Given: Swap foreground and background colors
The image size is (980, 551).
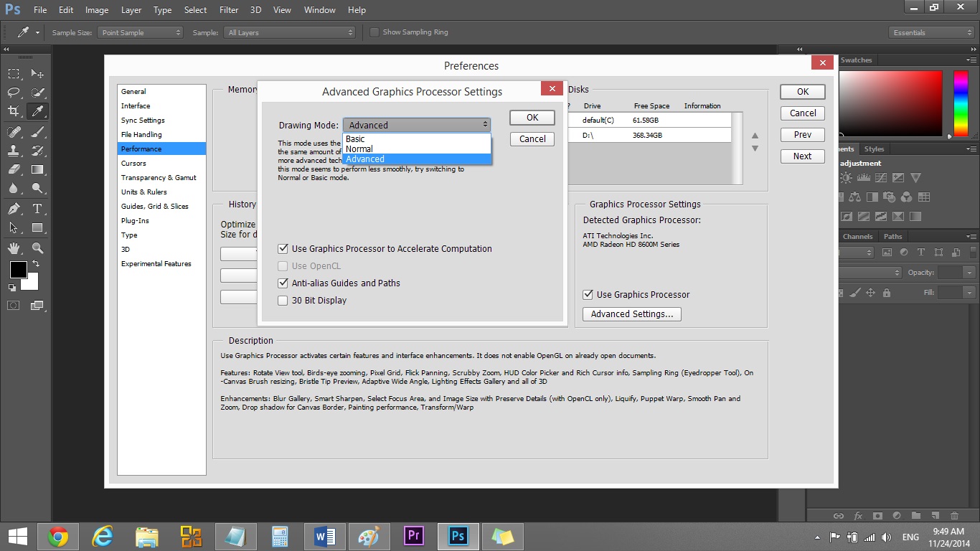Looking at the screenshot, I should point(36,264).
